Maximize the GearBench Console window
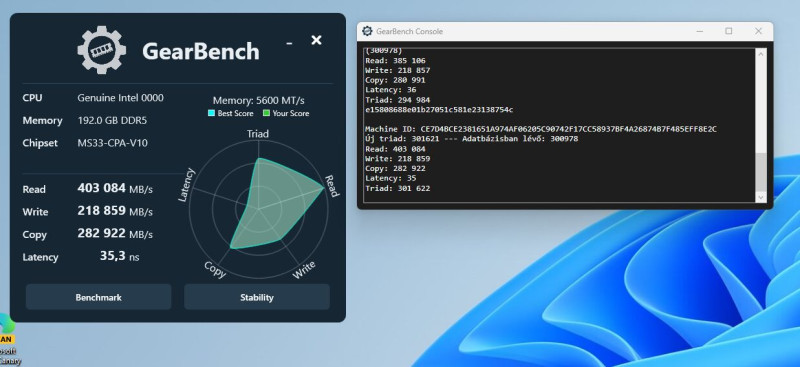The width and height of the screenshot is (800, 367). click(729, 31)
